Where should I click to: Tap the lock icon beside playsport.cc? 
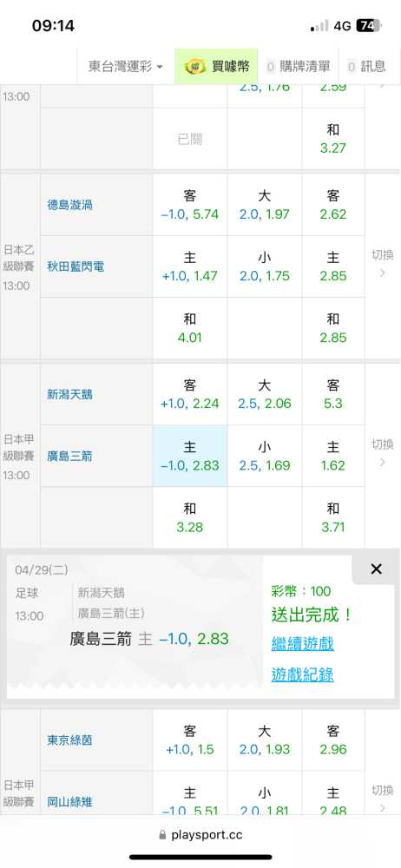pos(162,835)
